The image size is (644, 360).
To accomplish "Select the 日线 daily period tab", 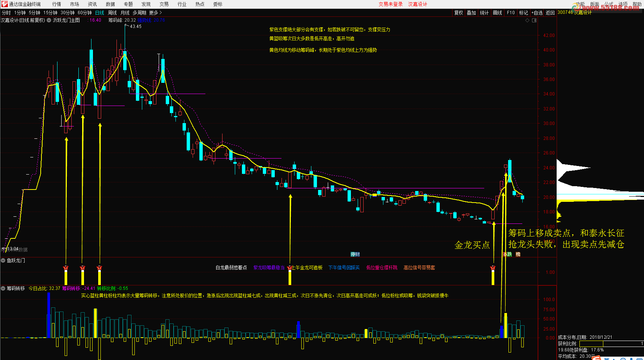I will [100, 13].
